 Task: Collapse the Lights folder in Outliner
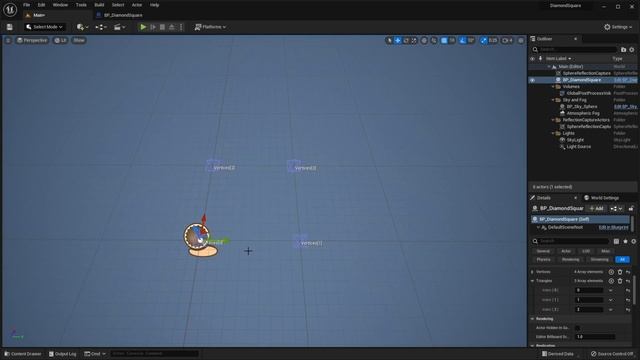[x=553, y=133]
